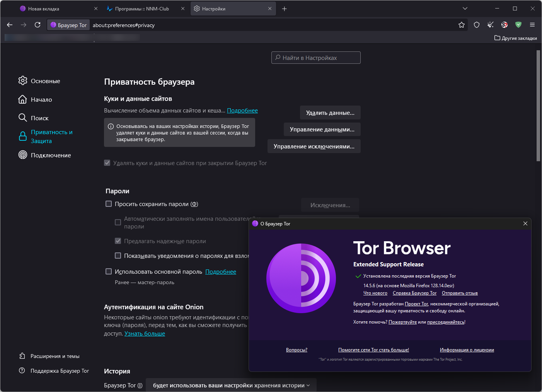
Task: Open the hamburger application menu
Action: [x=532, y=25]
